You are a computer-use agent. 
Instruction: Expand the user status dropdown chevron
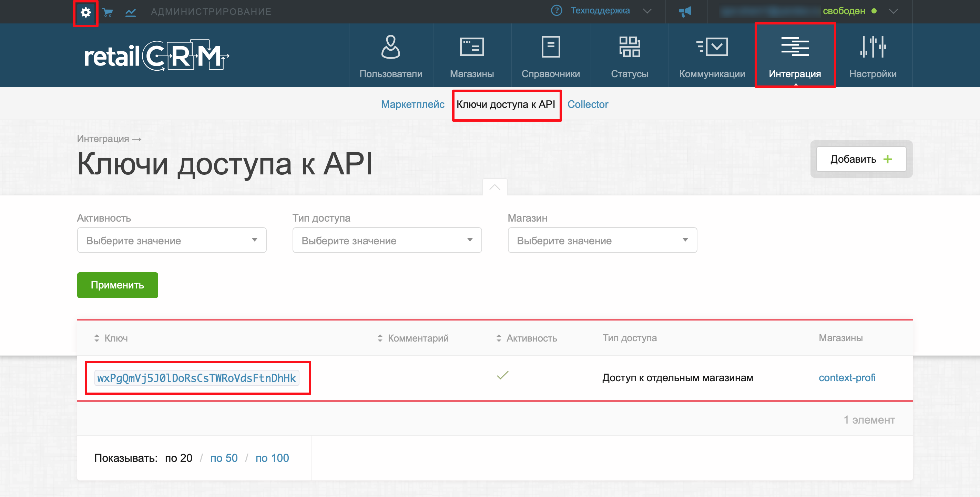pyautogui.click(x=893, y=11)
